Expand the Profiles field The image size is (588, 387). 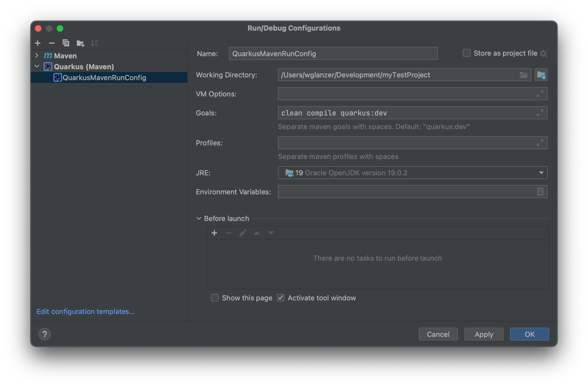pyautogui.click(x=540, y=143)
